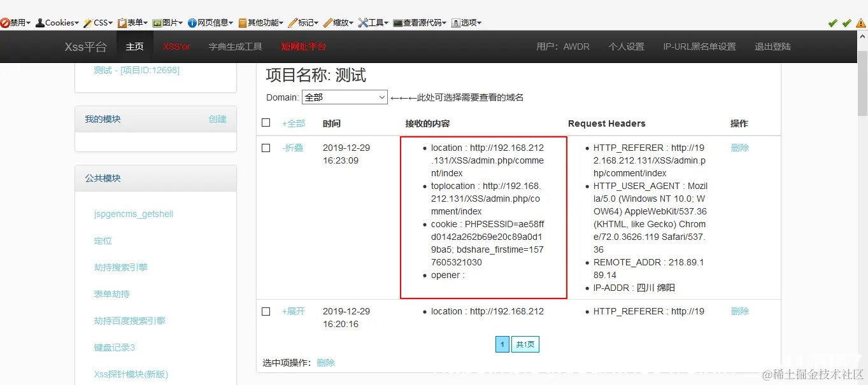Click the timestamp 2019-12-29 16:23:09
The width and height of the screenshot is (868, 385).
pos(346,154)
